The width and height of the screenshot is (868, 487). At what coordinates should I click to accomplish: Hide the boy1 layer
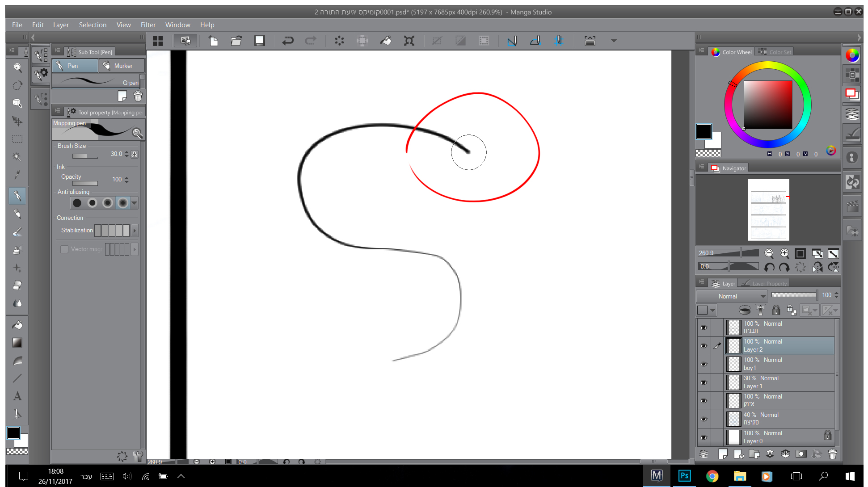pos(704,364)
